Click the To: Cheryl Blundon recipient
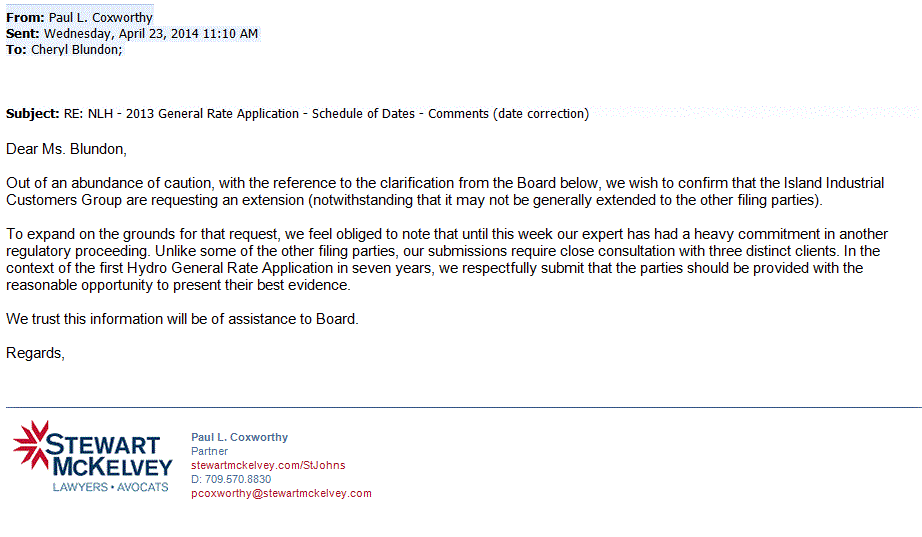This screenshot has width=922, height=537. pos(64,49)
